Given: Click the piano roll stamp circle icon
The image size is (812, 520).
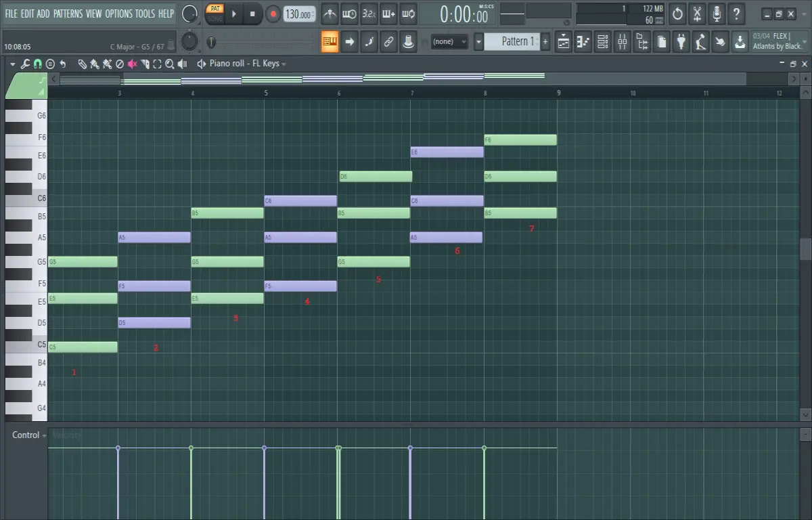Looking at the screenshot, I should point(50,64).
